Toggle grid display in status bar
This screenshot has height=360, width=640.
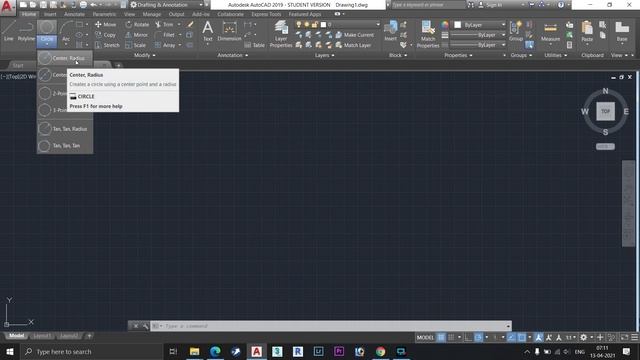pos(441,337)
